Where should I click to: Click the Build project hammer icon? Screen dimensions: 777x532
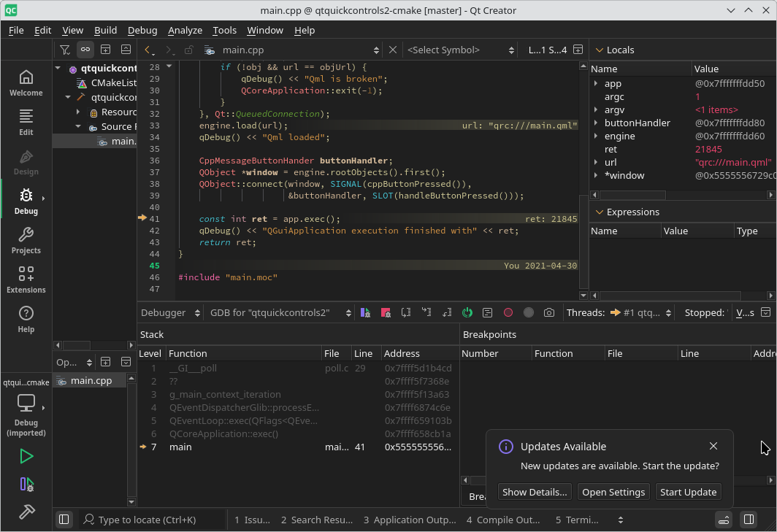tap(26, 512)
